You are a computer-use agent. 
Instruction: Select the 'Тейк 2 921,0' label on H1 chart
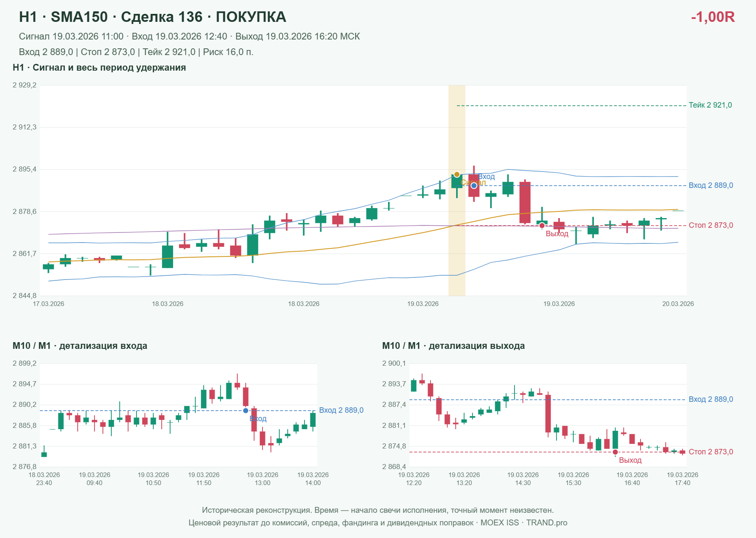tap(710, 105)
